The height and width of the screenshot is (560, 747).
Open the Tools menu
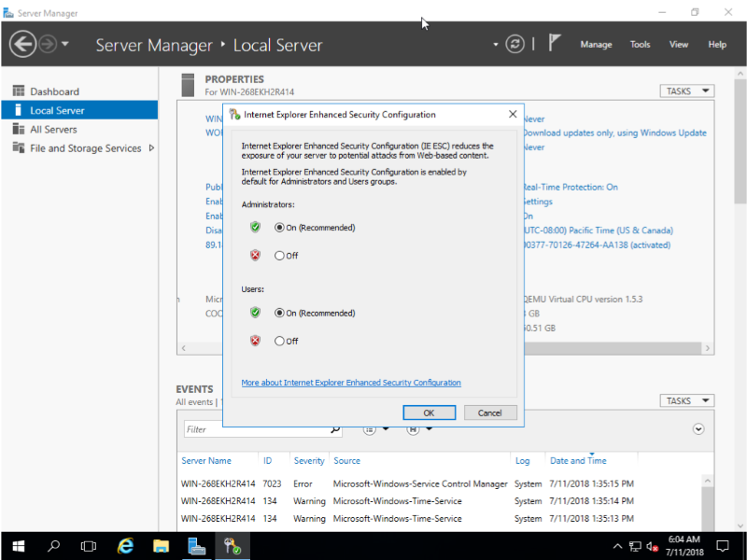(640, 44)
